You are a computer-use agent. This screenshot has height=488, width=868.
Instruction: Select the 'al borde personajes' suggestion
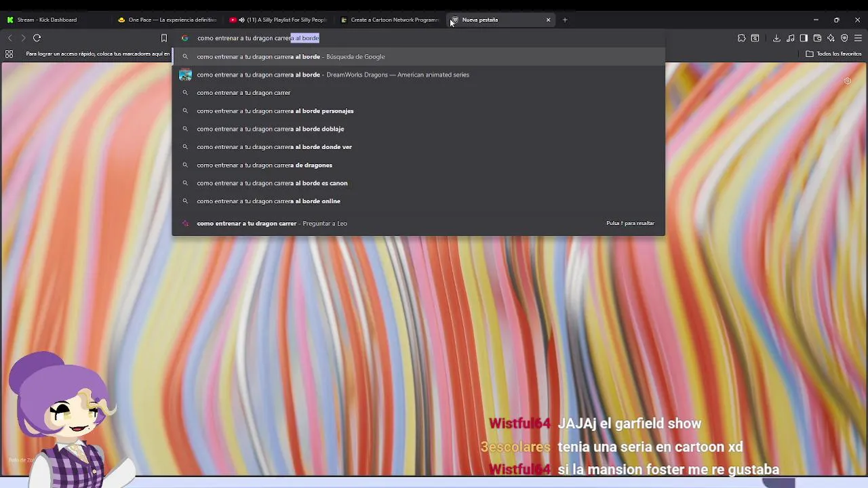[x=418, y=110]
